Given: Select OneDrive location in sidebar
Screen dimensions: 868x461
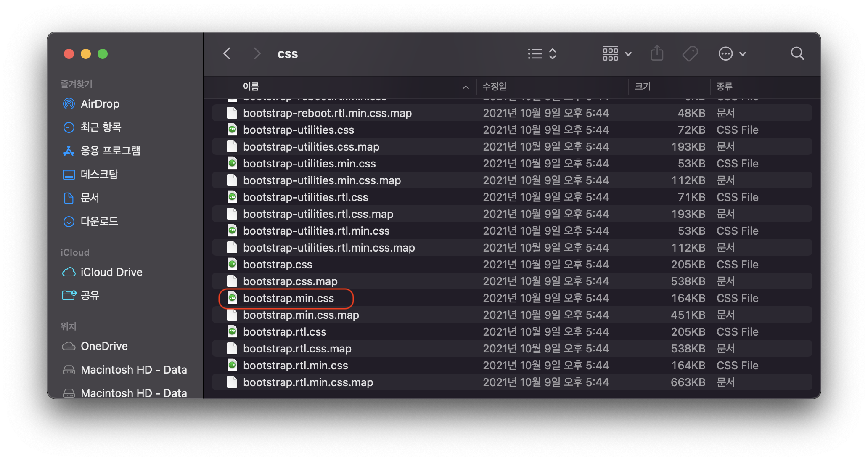Looking at the screenshot, I should pyautogui.click(x=104, y=346).
